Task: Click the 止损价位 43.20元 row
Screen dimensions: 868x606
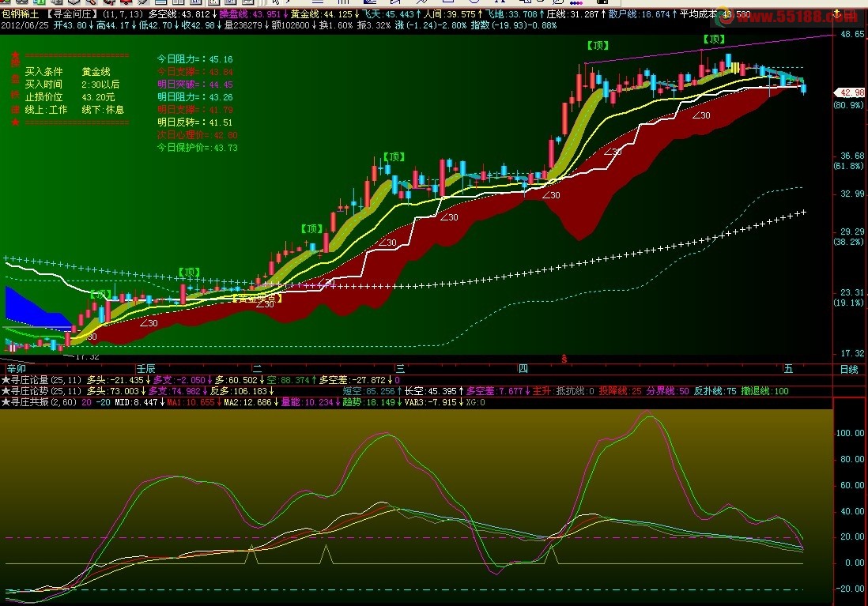Action: pos(70,97)
